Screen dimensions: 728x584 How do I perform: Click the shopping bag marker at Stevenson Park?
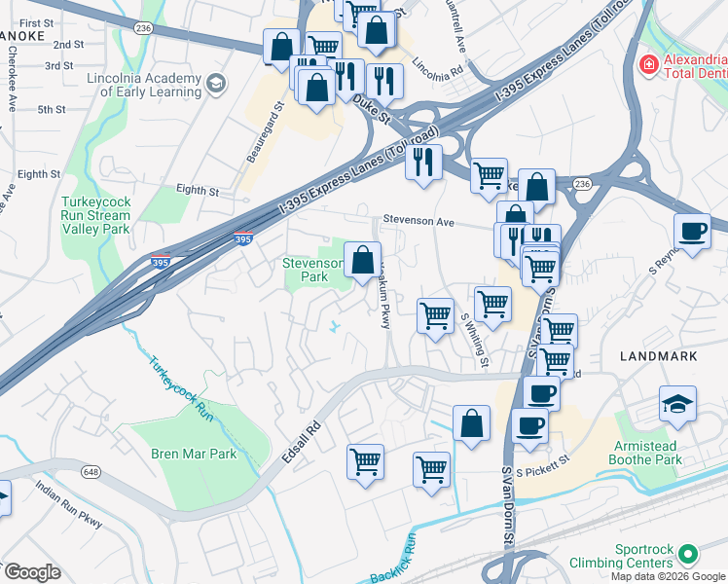(363, 263)
